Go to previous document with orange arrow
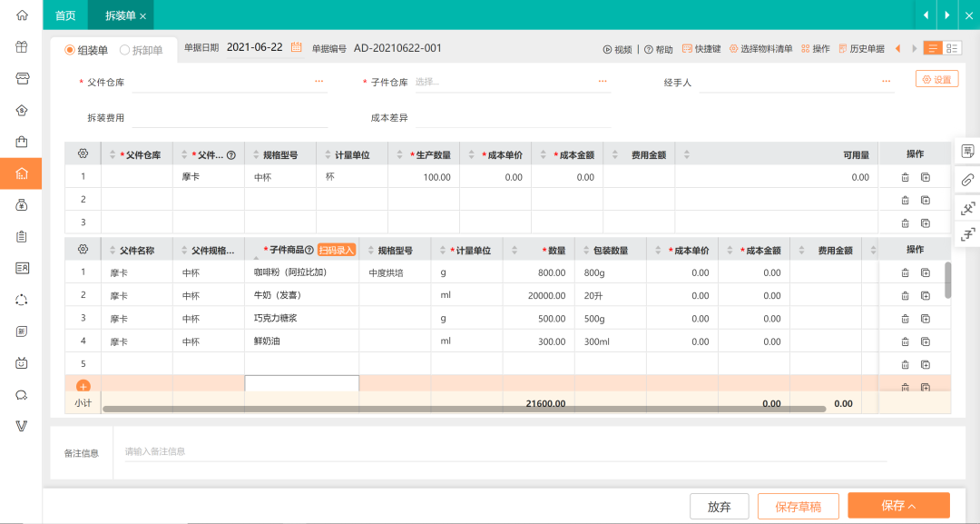This screenshot has height=524, width=980. [898, 48]
